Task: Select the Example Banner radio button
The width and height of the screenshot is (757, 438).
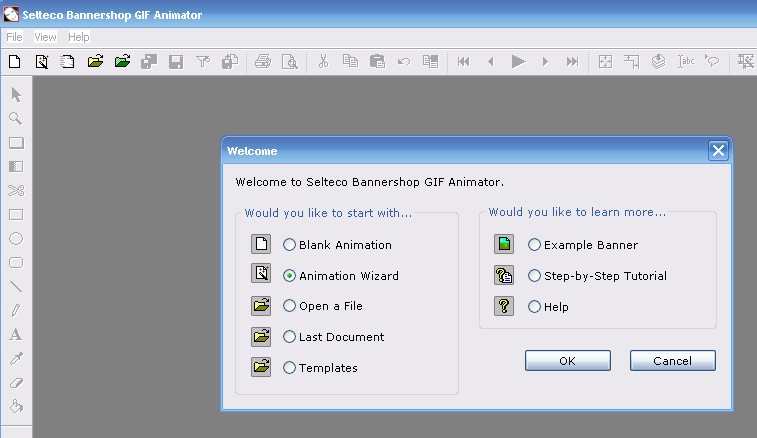Action: tap(534, 244)
